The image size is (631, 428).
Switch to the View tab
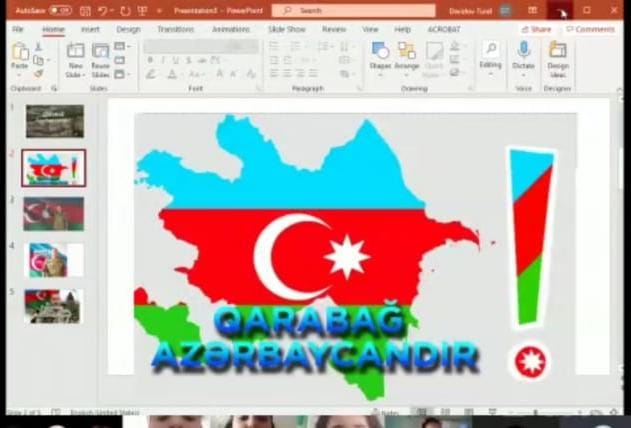pos(370,29)
